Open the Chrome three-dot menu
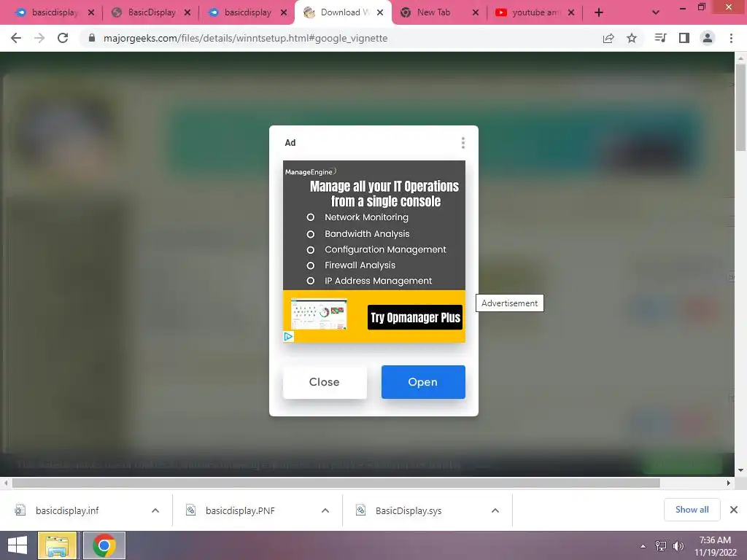 click(731, 38)
